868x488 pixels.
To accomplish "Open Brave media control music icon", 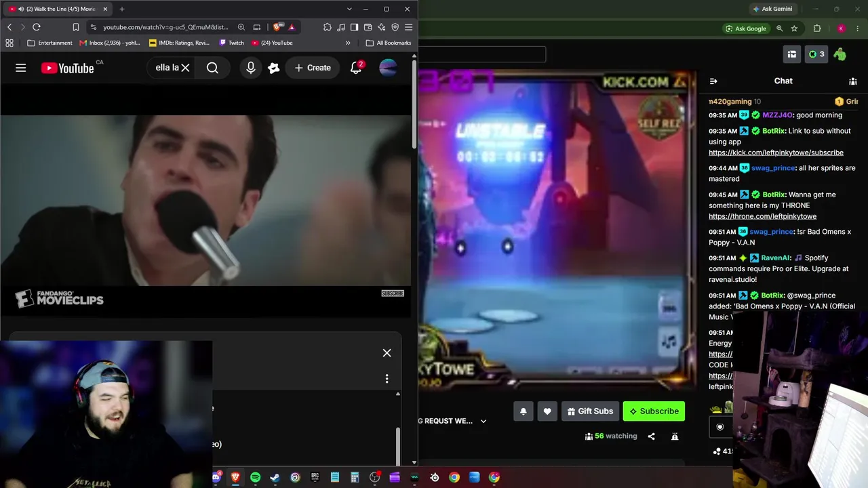I will coord(341,27).
